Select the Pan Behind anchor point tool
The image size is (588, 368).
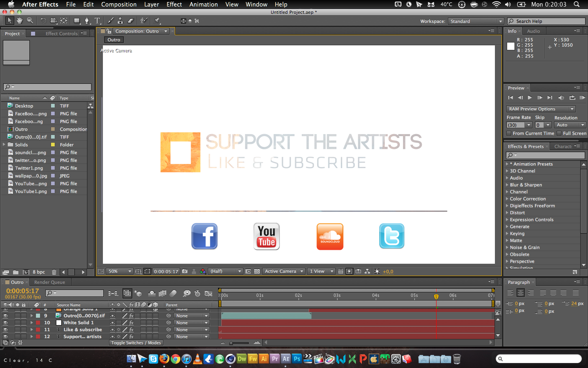[x=64, y=20]
